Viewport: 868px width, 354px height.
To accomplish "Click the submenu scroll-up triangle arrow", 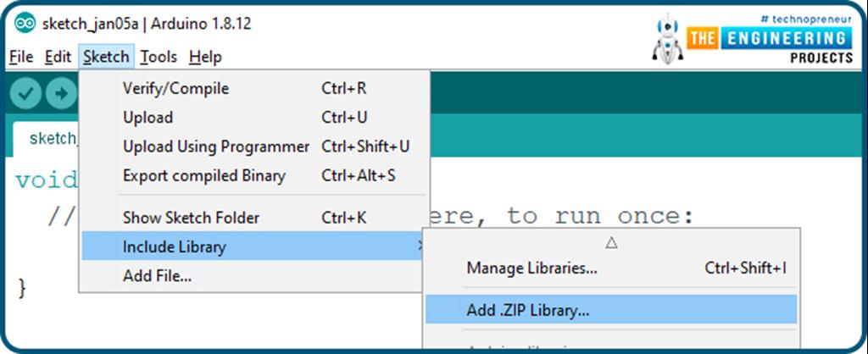I will point(610,242).
